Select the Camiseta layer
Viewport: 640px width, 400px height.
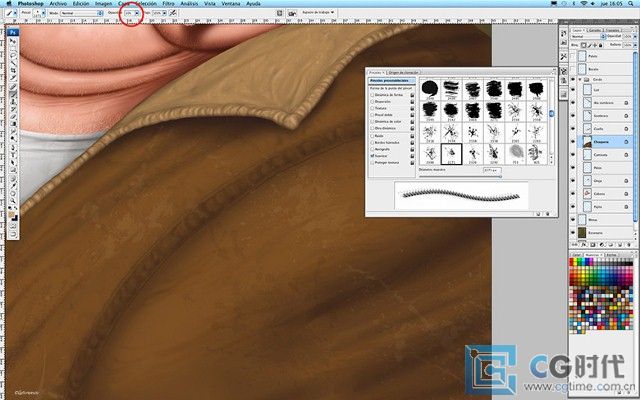[604, 155]
